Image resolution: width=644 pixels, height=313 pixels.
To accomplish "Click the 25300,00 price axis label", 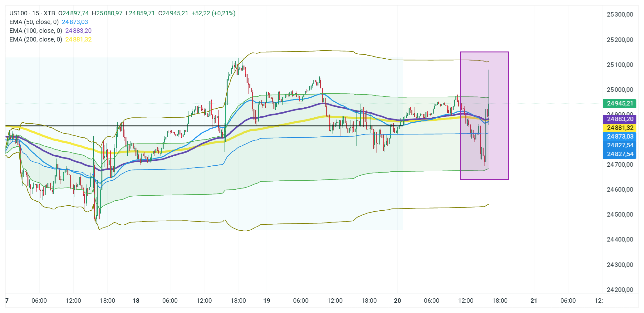I will tap(620, 14).
